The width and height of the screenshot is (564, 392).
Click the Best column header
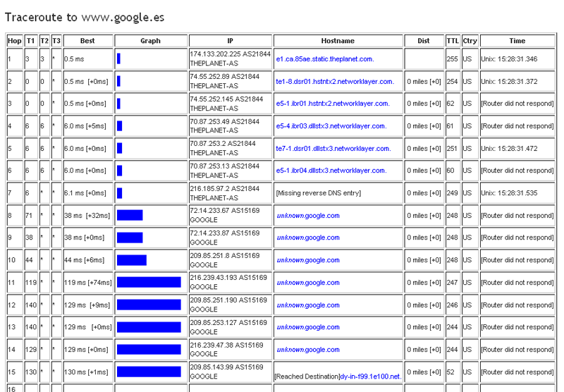[x=87, y=41]
